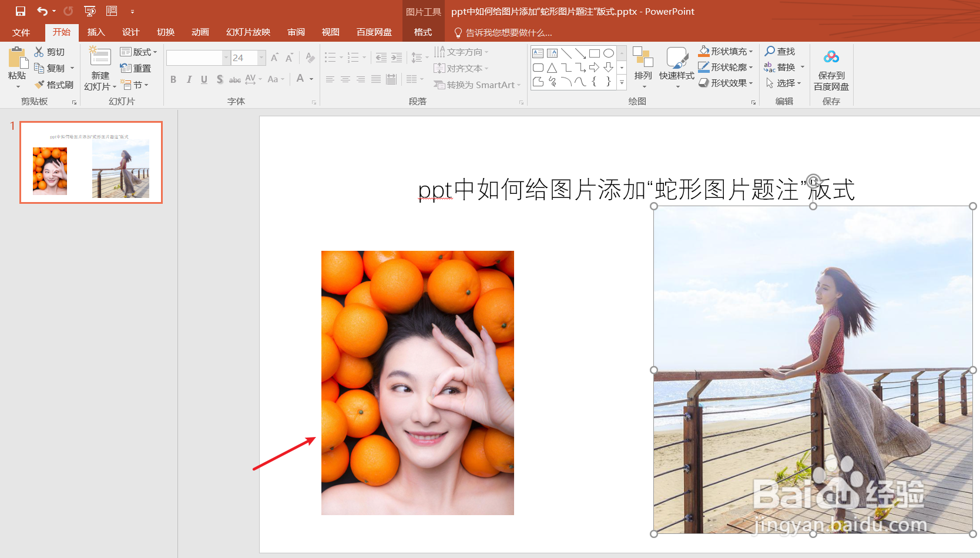The width and height of the screenshot is (980, 558).
Task: Toggle underline formatting
Action: pyautogui.click(x=203, y=79)
